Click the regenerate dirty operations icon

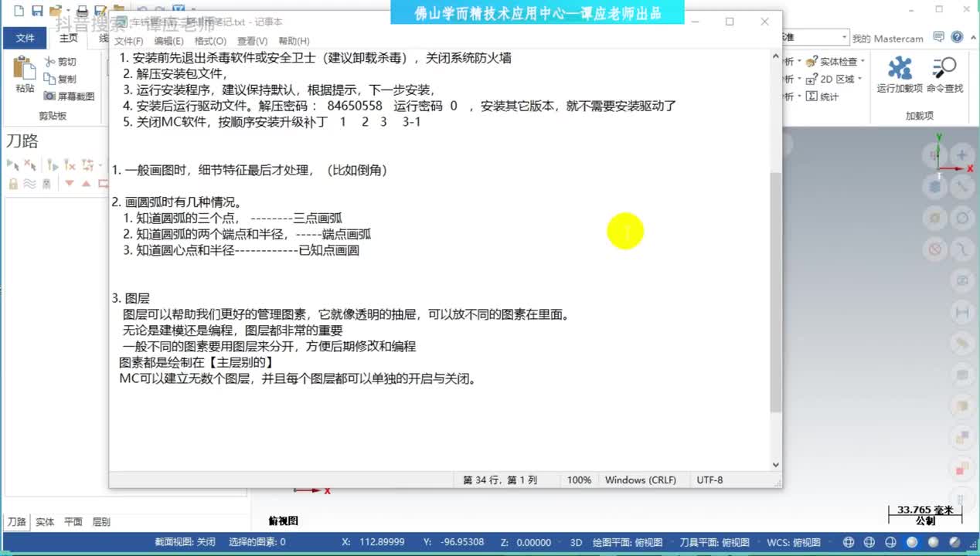tap(70, 164)
